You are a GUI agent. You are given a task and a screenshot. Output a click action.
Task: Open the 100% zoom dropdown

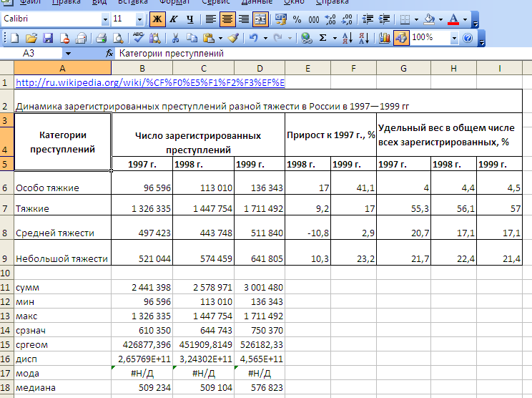(x=454, y=38)
